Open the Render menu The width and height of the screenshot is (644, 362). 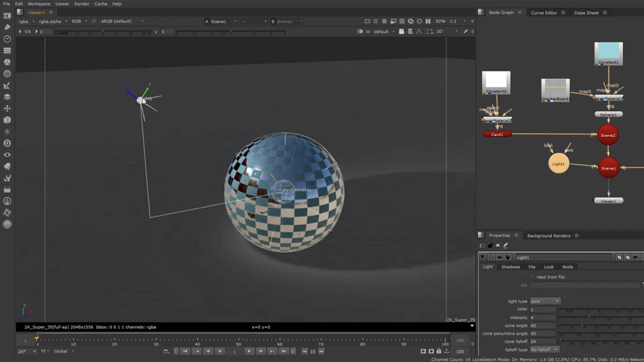click(x=82, y=4)
